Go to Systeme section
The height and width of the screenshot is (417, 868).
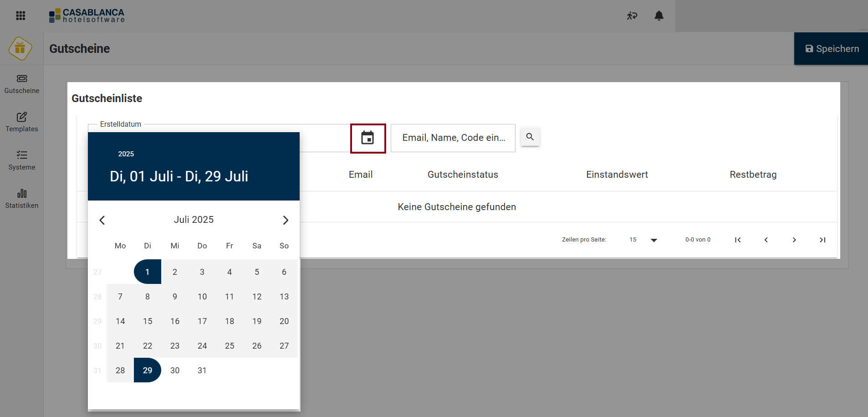22,160
